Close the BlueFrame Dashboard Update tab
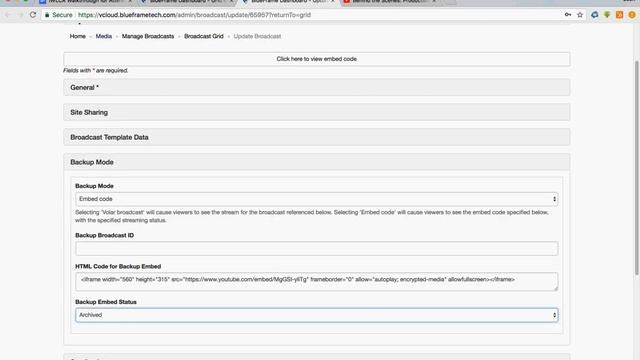This screenshot has width=640, height=360. (x=332, y=2)
